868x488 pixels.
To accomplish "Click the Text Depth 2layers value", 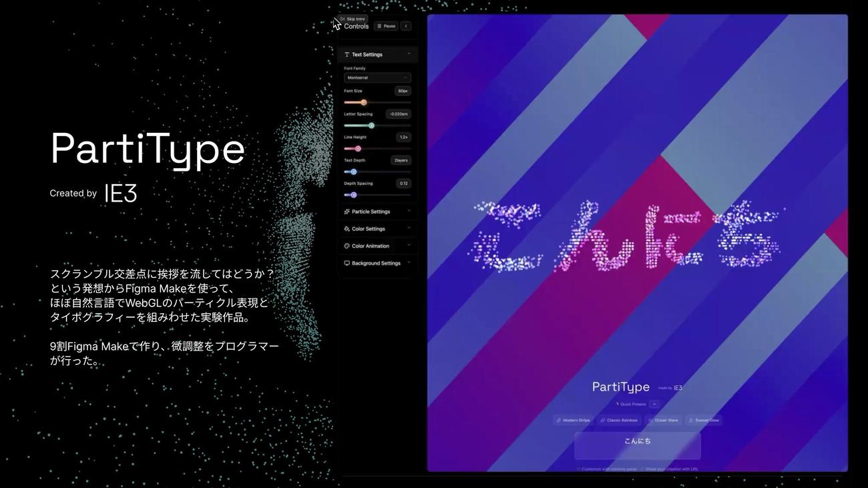I will click(x=401, y=160).
